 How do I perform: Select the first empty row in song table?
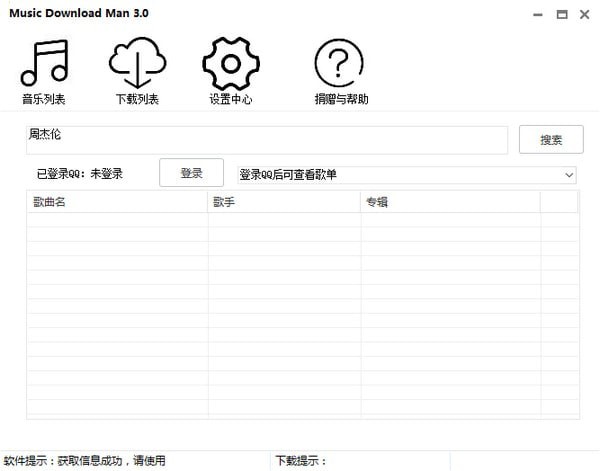click(303, 220)
